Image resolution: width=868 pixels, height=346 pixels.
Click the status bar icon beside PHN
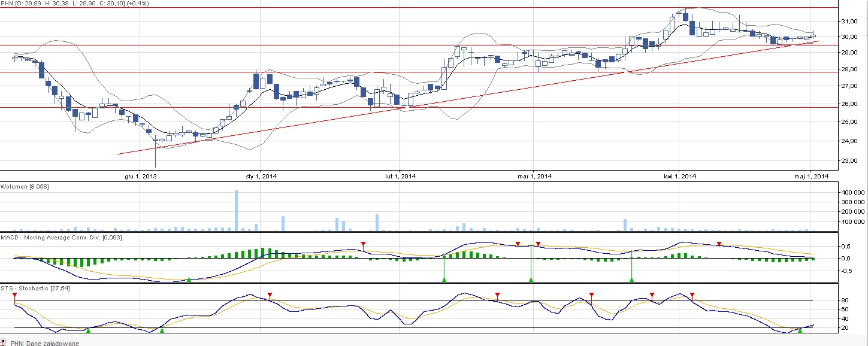(3, 343)
